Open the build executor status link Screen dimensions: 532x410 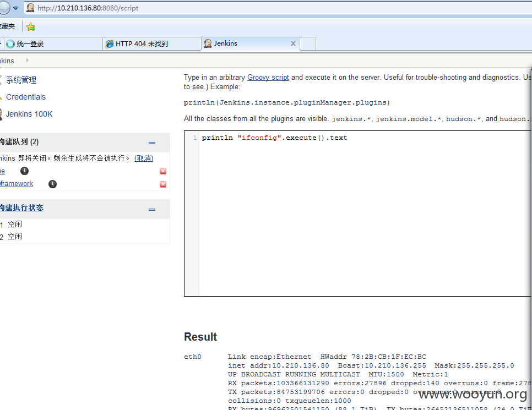pos(21,207)
